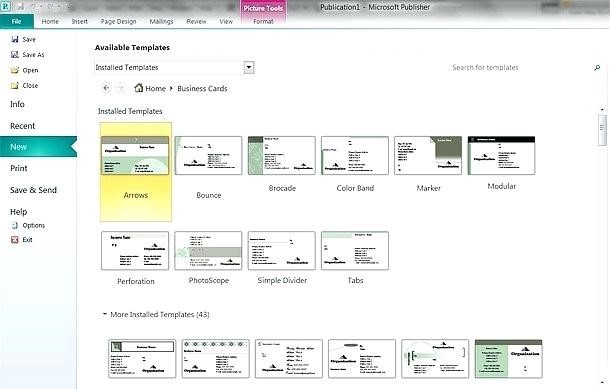Select the Brocade business card template
This screenshot has height=389, width=610.
282,156
